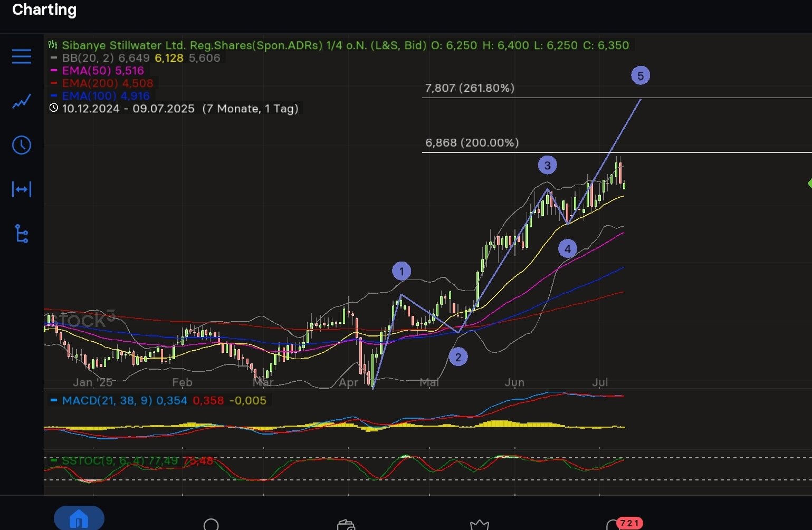Open the branching tree tool icon

[x=22, y=234]
